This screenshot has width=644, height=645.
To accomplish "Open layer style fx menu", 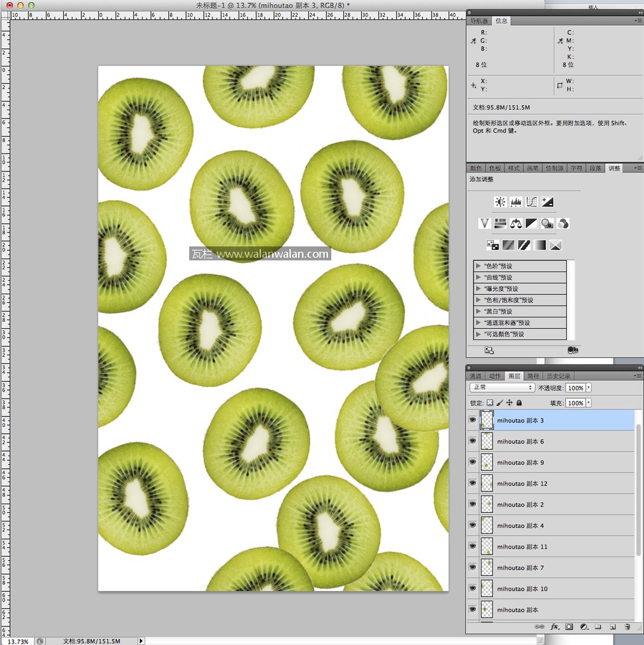I will point(555,626).
